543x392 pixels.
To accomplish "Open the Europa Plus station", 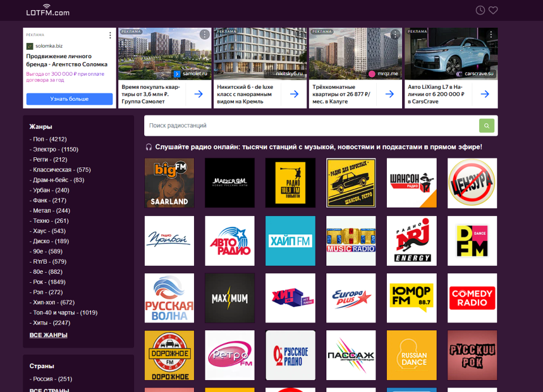I will pos(351,298).
